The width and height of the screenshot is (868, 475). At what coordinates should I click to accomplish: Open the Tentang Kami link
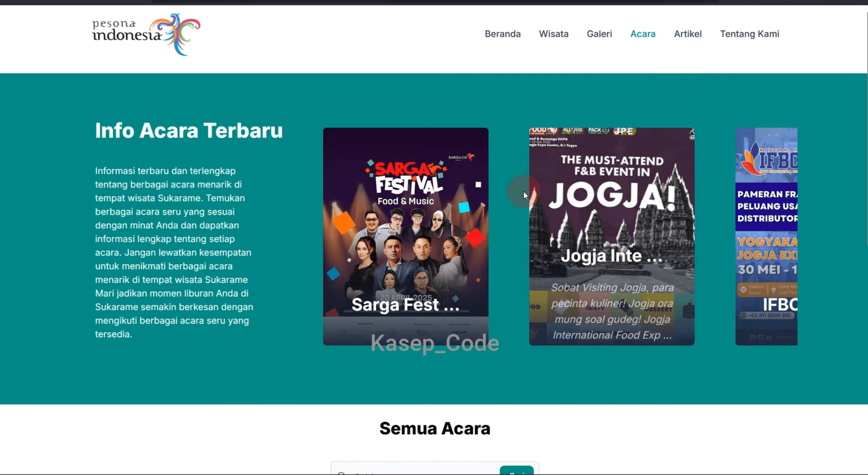coord(749,34)
